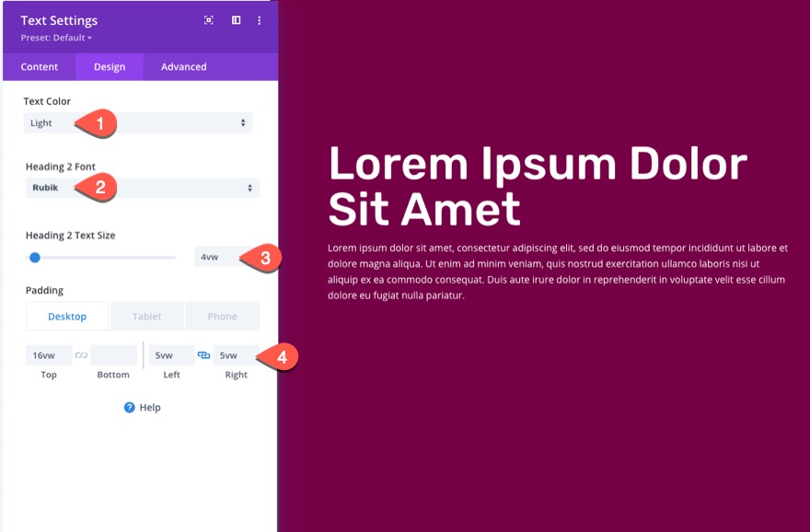Click the Lorem ipsum body paragraph text
Image resolution: width=810 pixels, height=532 pixels.
point(558,272)
